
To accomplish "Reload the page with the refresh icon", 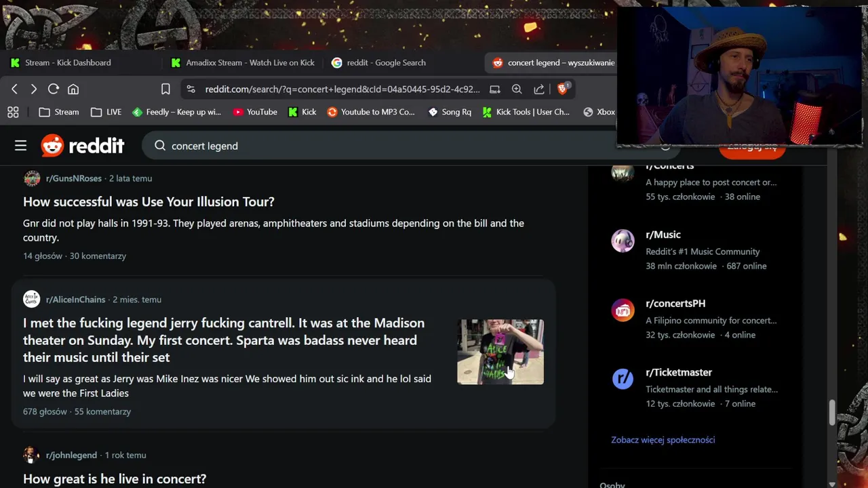I will [53, 89].
